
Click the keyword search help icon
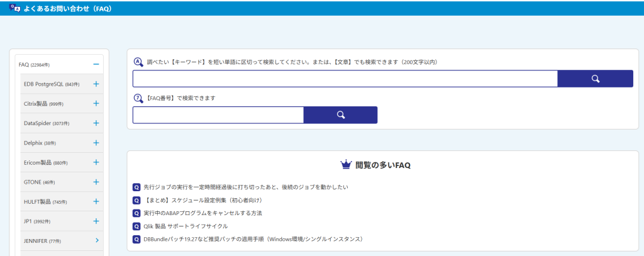(x=138, y=62)
